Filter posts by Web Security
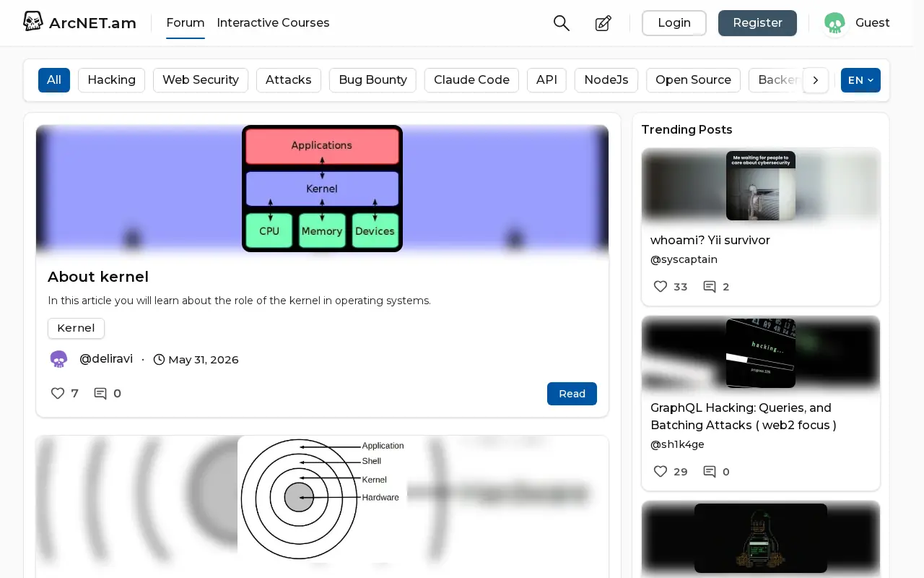The image size is (924, 578). click(201, 80)
